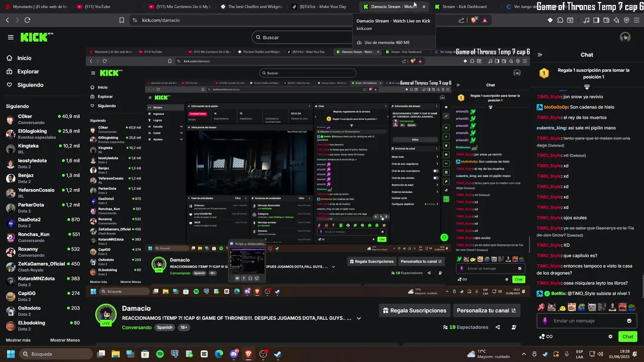
Task: Open OBS Studio from taskbar
Action: (x=263, y=354)
